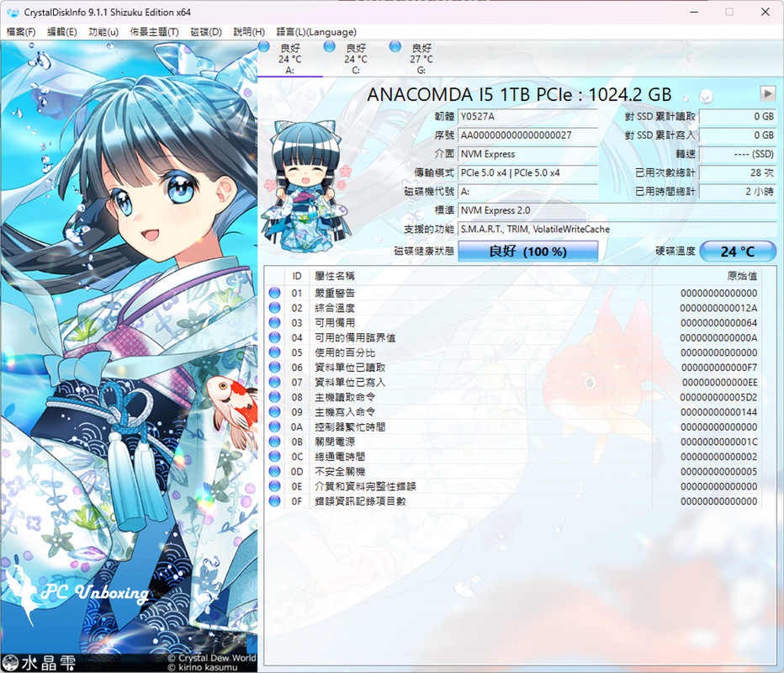Screen dimensions: 784x673
Task: Click the 對 SSD 累計讀取 value 0 GB
Action: [x=738, y=116]
